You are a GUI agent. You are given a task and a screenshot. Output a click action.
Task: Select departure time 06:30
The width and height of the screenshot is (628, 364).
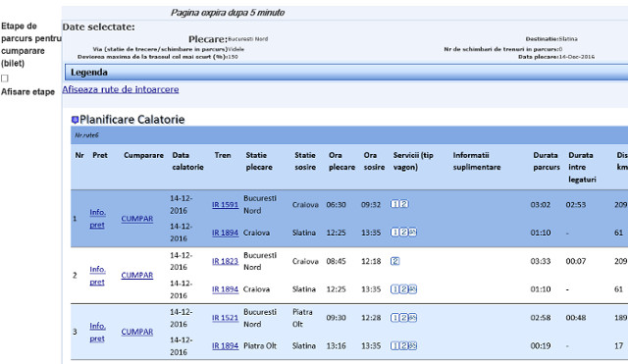click(x=336, y=205)
